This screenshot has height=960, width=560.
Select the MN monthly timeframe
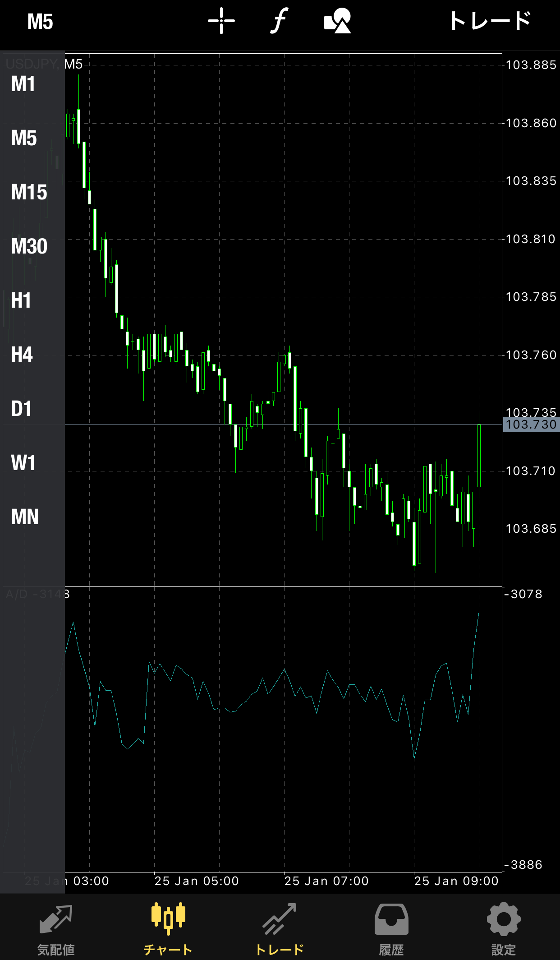(25, 517)
